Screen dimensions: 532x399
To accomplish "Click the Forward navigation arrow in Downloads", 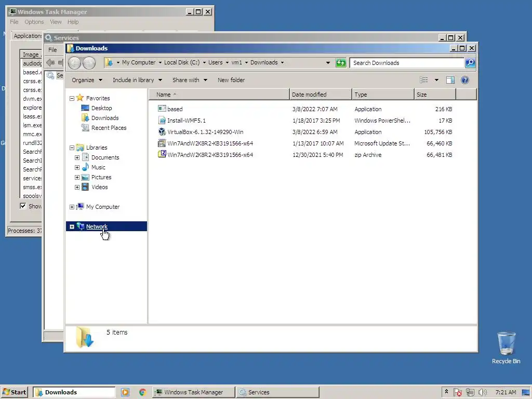I will pyautogui.click(x=89, y=63).
